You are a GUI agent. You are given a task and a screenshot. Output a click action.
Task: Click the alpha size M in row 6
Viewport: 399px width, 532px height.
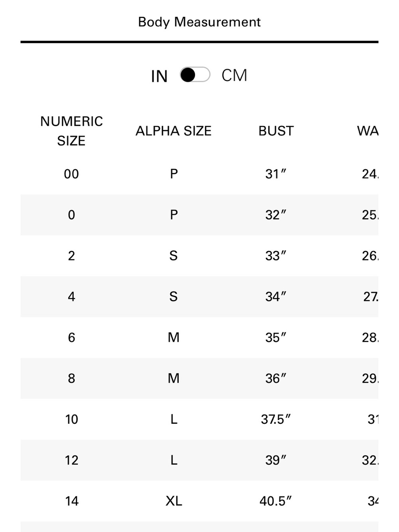click(174, 338)
